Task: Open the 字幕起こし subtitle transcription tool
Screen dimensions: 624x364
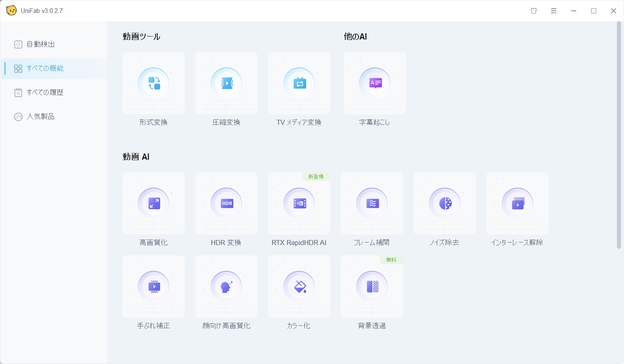Action: [375, 84]
